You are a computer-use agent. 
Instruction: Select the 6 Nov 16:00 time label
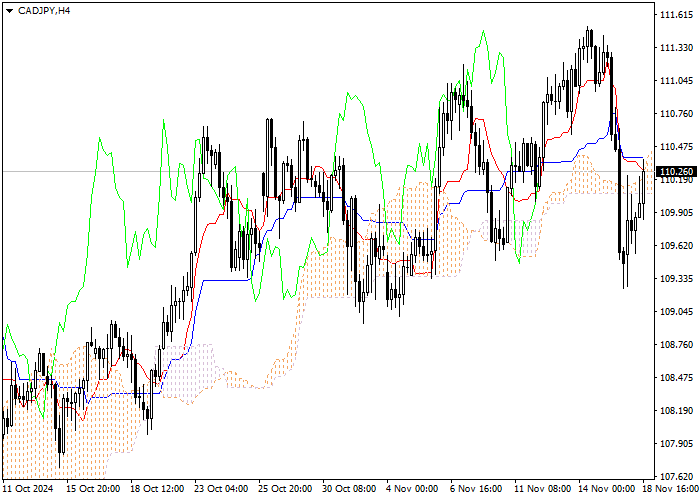coord(476,489)
